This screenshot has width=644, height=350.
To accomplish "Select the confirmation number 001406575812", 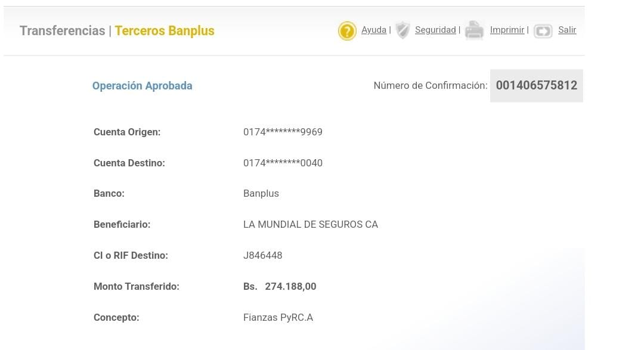I will pyautogui.click(x=537, y=85).
